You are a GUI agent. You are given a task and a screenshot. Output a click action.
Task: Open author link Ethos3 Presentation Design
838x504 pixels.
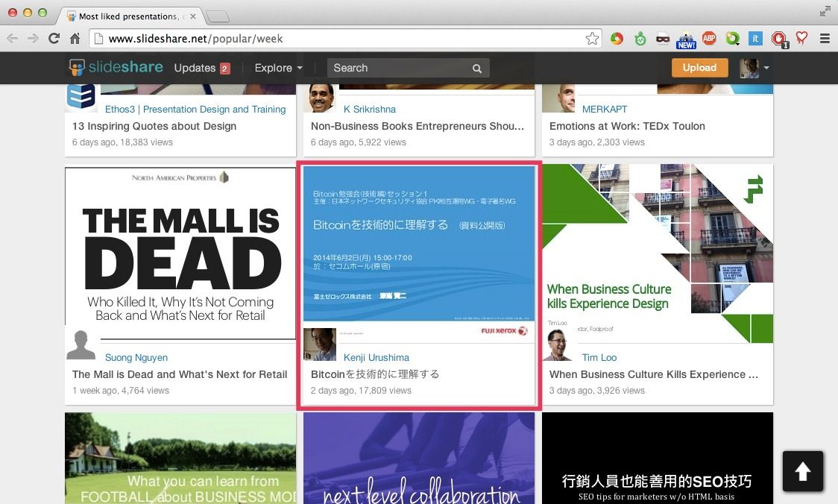[x=195, y=109]
